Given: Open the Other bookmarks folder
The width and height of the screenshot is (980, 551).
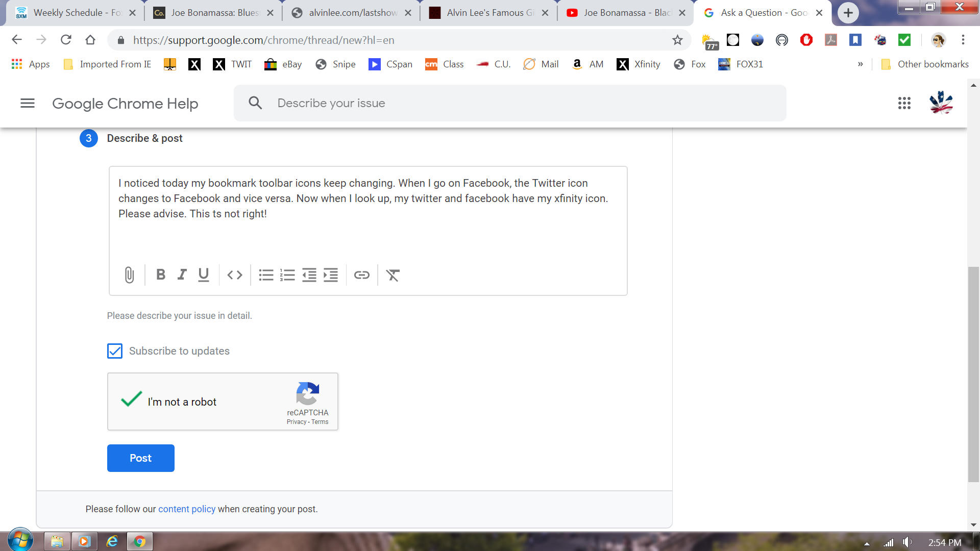Looking at the screenshot, I should (924, 64).
